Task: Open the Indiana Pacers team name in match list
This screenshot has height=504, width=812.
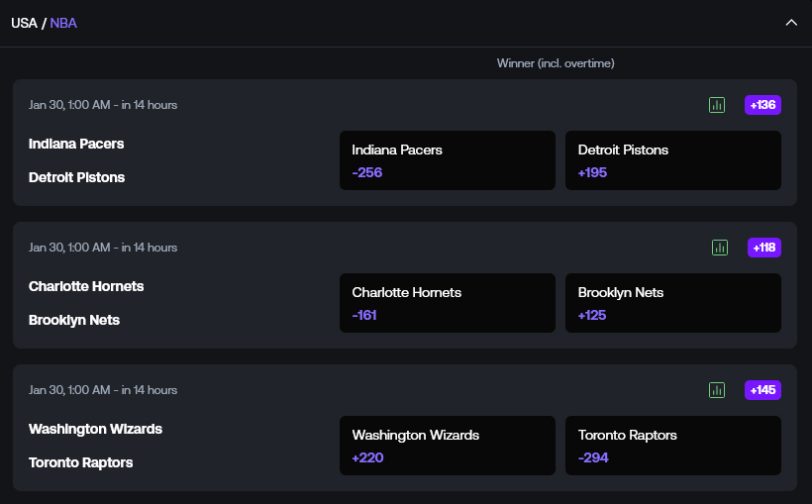Action: pos(76,144)
